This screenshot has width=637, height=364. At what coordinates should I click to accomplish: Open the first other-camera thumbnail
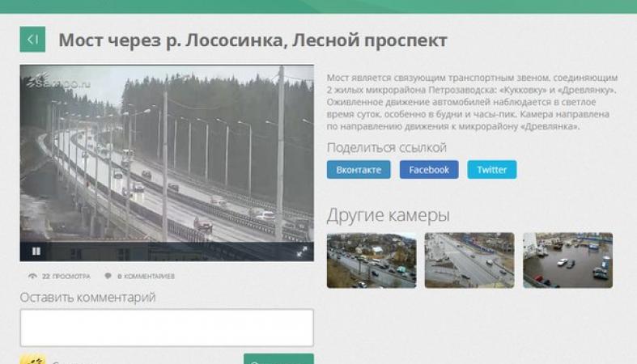tap(372, 260)
